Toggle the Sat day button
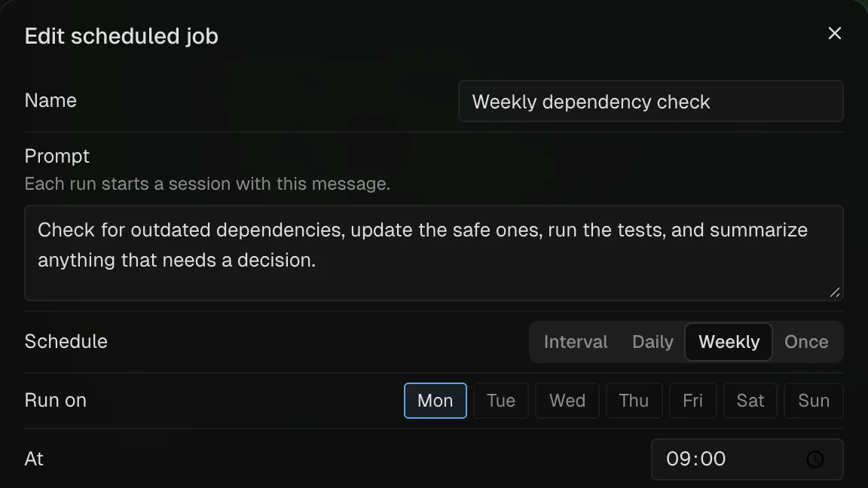This screenshot has height=488, width=868. 750,401
